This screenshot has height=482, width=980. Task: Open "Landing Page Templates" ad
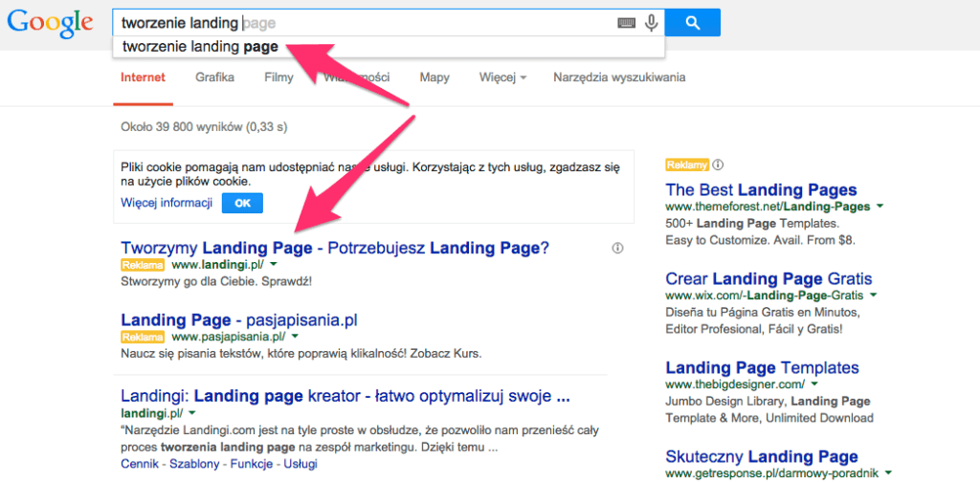[762, 367]
